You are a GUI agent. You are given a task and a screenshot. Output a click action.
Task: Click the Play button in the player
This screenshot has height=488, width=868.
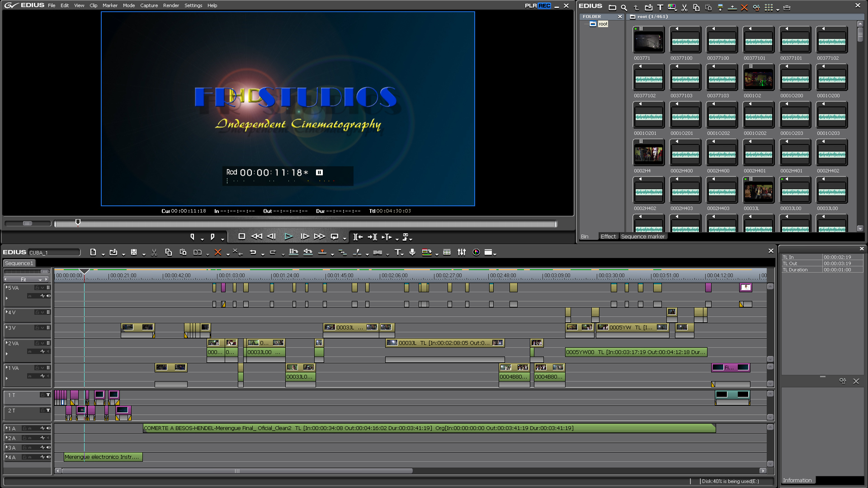(288, 236)
